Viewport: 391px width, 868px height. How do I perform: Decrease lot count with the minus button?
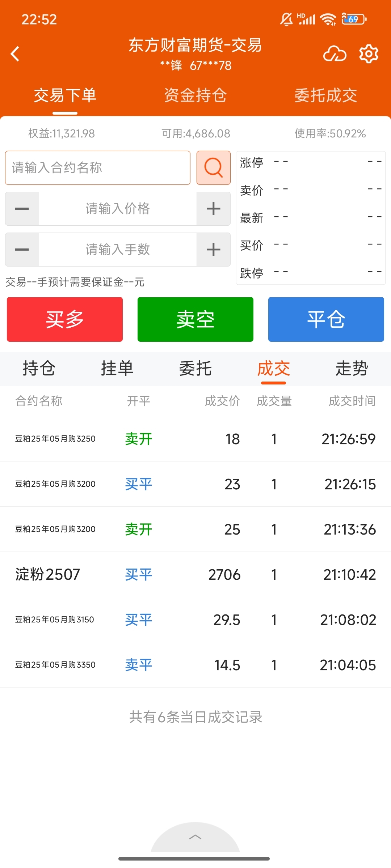coord(22,250)
